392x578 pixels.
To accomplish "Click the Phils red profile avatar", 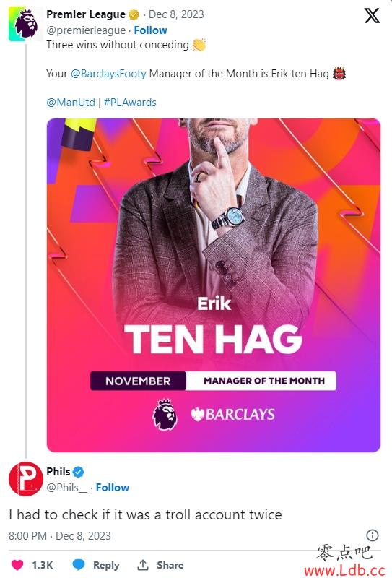I will [26, 478].
